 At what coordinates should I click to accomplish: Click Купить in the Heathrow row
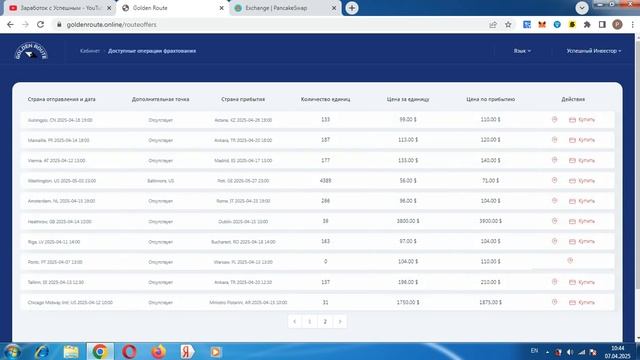[x=582, y=221]
